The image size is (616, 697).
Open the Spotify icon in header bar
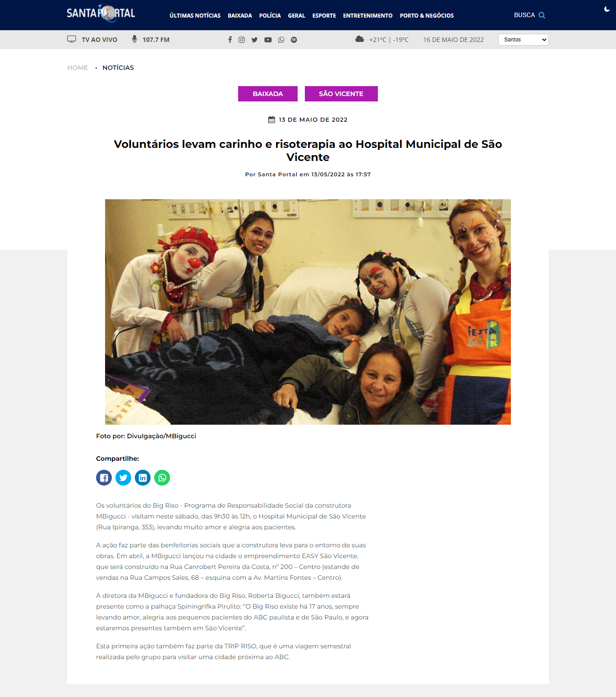294,40
